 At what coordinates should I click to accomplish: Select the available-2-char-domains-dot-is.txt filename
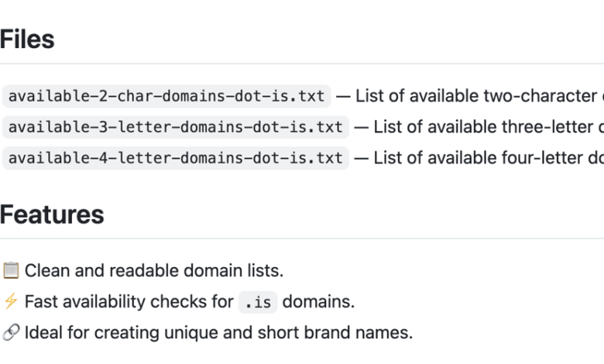[166, 96]
